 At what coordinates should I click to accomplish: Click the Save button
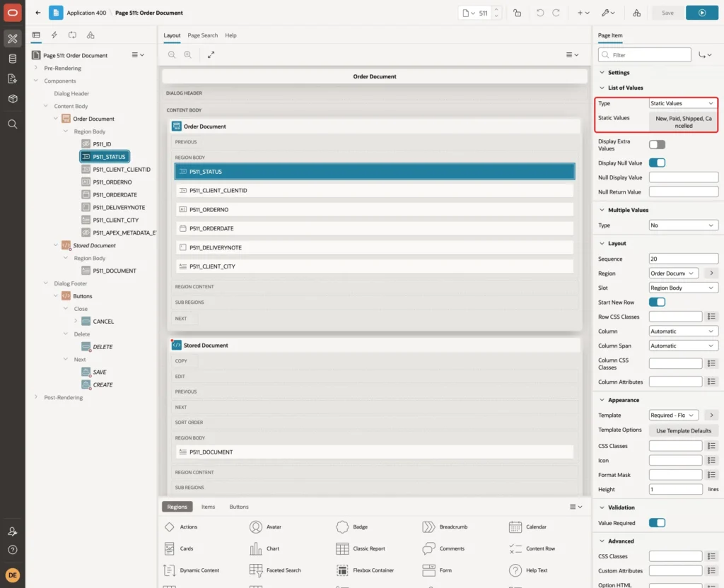click(667, 13)
